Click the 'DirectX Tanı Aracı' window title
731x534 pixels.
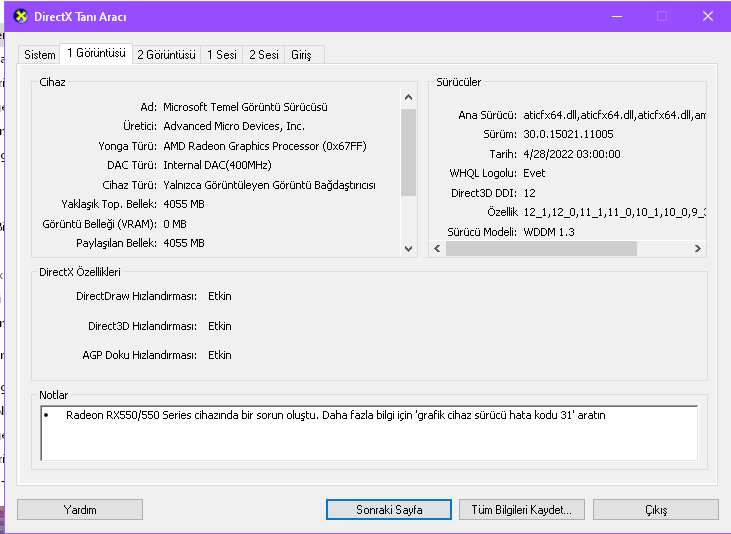click(80, 17)
